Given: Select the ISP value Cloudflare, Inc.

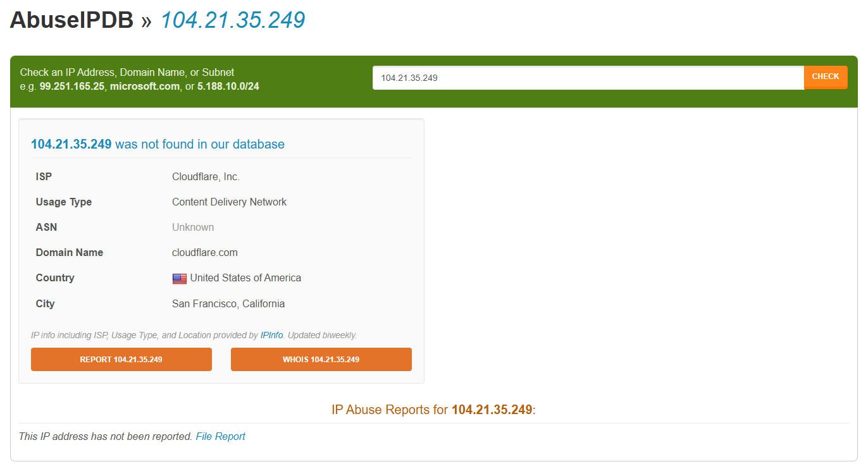Looking at the screenshot, I should click(x=206, y=177).
